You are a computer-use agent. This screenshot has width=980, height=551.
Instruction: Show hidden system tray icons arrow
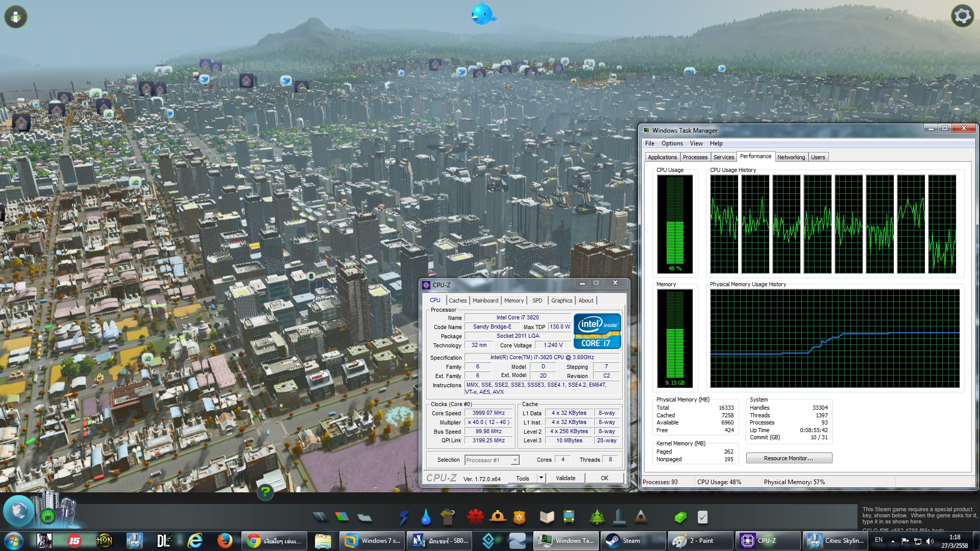(893, 541)
